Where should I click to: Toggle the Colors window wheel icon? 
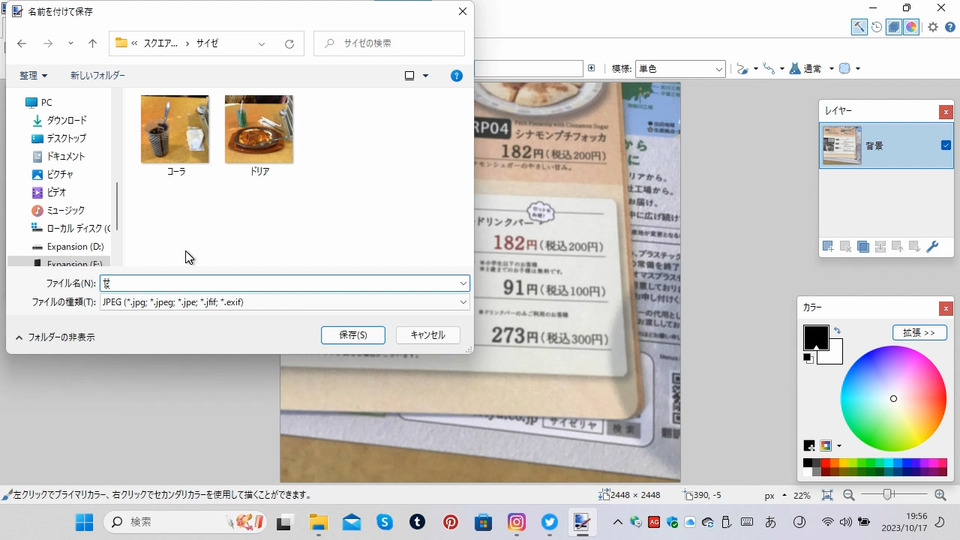(x=911, y=27)
